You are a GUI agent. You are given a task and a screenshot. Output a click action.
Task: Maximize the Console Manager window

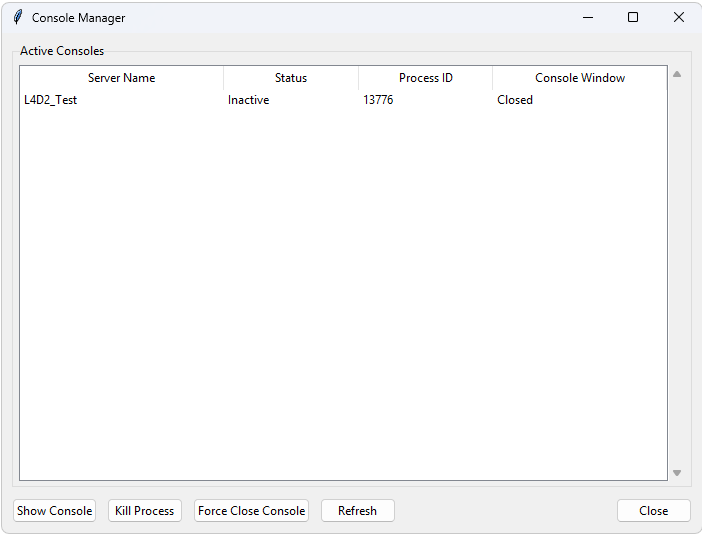[633, 17]
